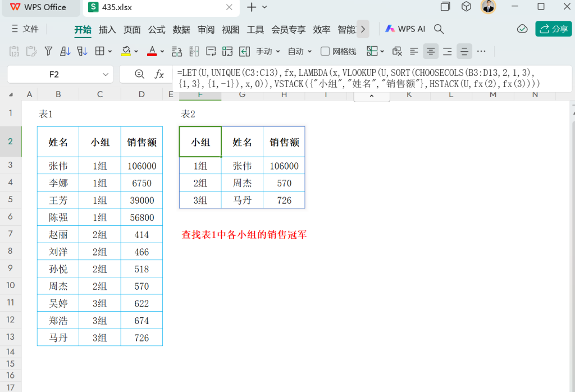Click the paste values icon
575x392 pixels.
[14, 51]
